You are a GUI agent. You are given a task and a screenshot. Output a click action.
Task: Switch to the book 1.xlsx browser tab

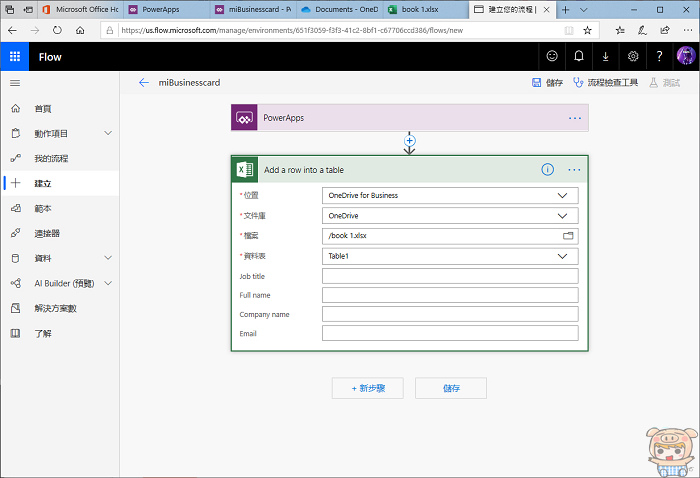coord(421,9)
